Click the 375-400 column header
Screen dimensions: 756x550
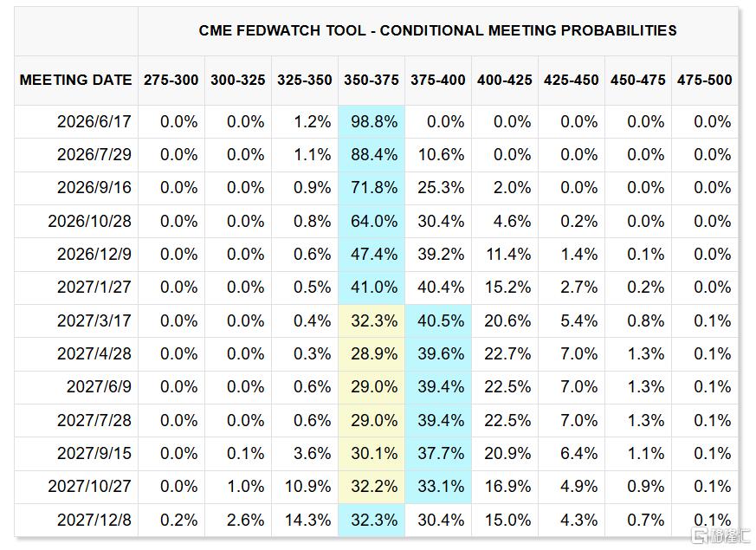[x=438, y=80]
